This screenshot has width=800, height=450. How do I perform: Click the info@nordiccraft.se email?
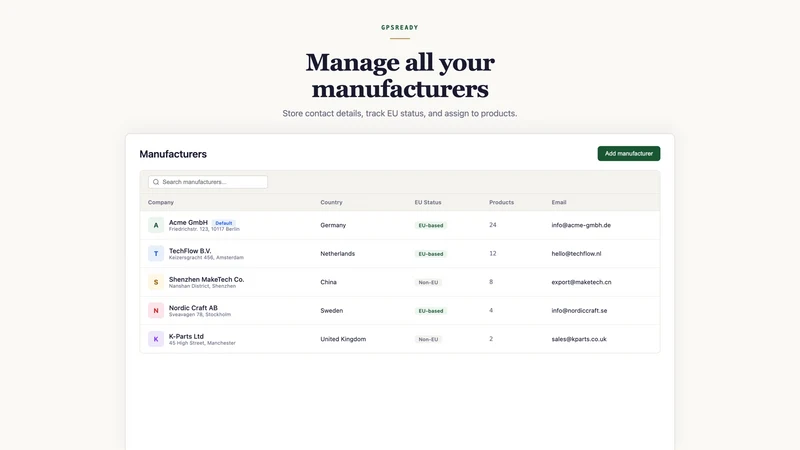pyautogui.click(x=579, y=310)
